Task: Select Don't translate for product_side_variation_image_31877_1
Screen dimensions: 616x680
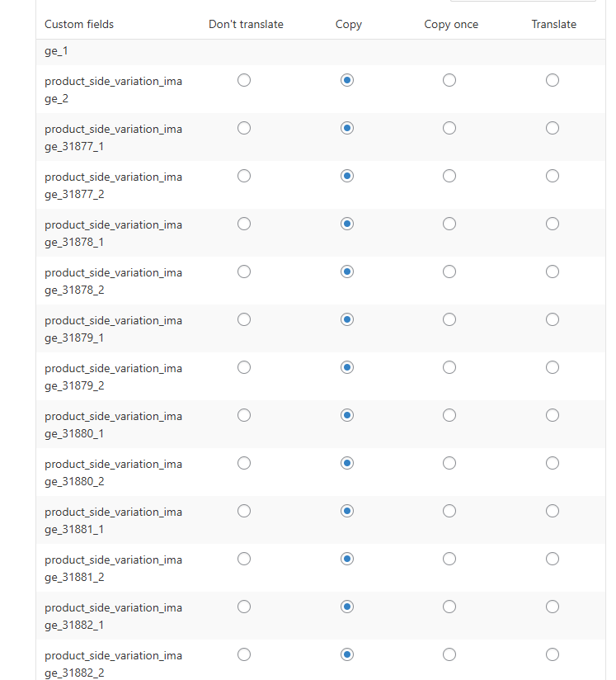Action: (244, 128)
